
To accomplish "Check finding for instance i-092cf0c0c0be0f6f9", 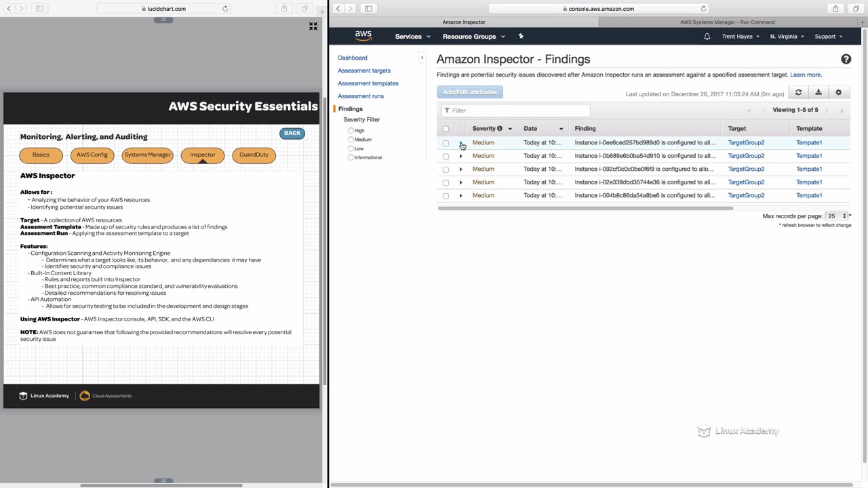I will (446, 169).
